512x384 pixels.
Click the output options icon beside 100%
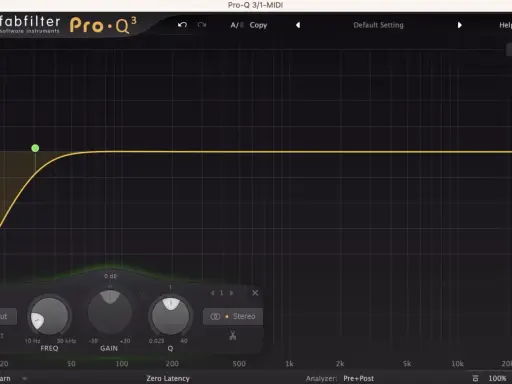click(475, 378)
